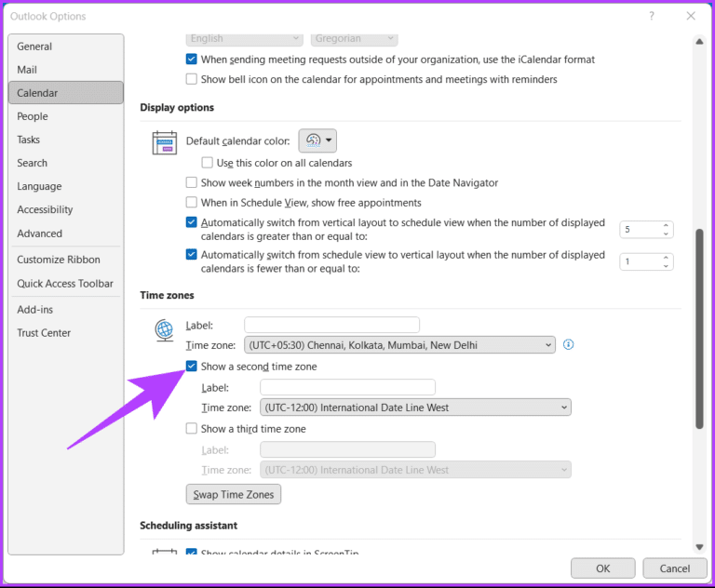Click the primary time zone Label field
Viewport: 715px width, 588px height.
[332, 325]
